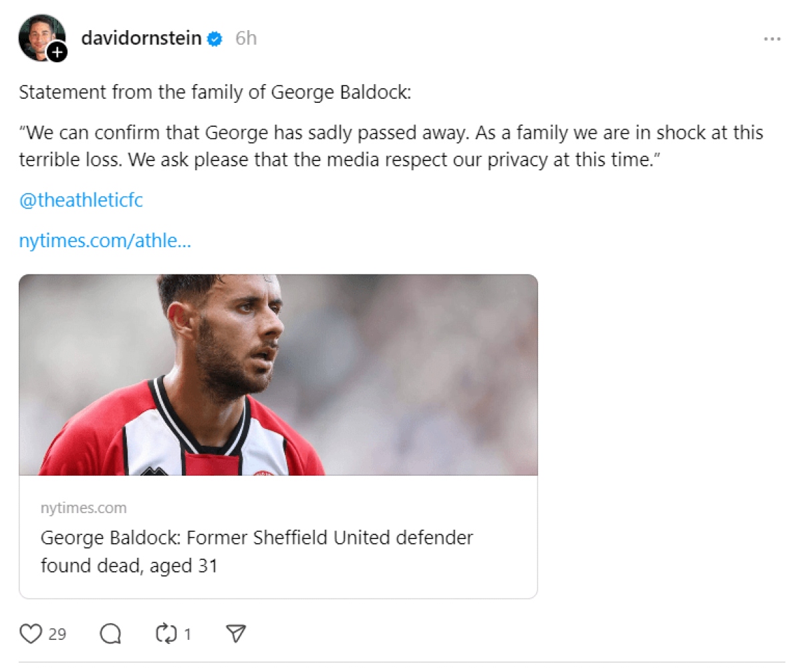Click the nytimes.com domain label in card
The width and height of the screenshot is (802, 672).
84,508
